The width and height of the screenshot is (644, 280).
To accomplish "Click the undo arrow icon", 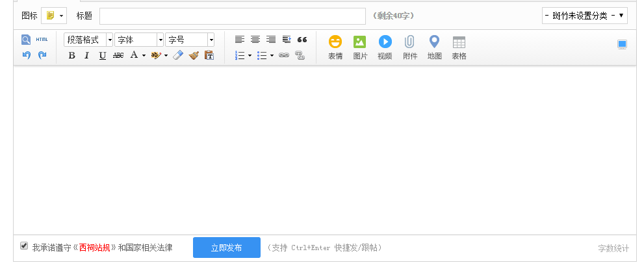I will tap(27, 55).
